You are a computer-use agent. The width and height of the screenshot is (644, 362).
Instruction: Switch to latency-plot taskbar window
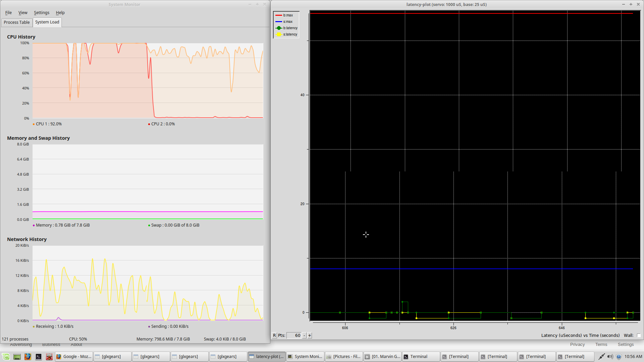coord(267,357)
